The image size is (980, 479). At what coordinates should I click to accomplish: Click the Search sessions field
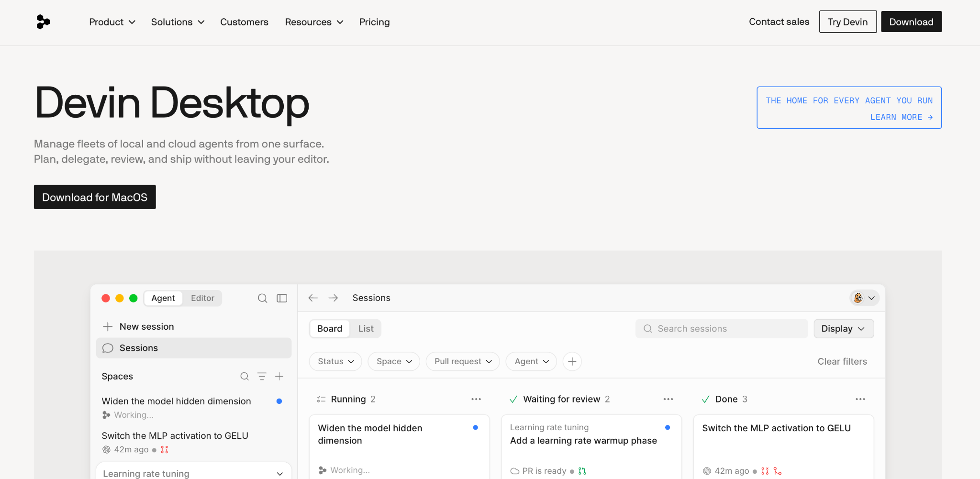coord(722,329)
